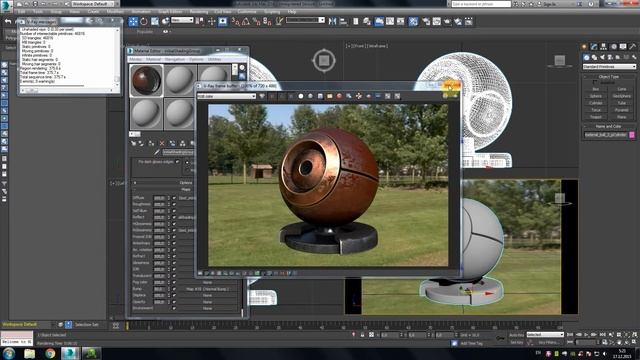Toggle Refract map checkbox in Maps rollout

[174, 256]
